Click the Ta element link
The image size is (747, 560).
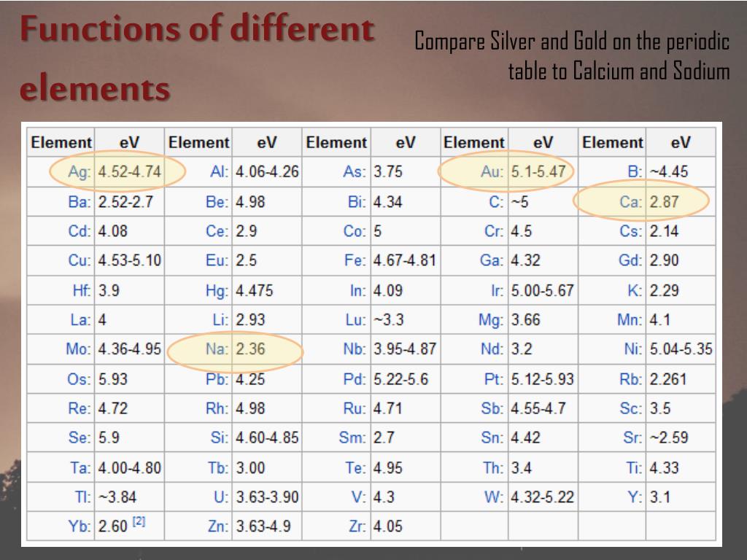pos(80,468)
